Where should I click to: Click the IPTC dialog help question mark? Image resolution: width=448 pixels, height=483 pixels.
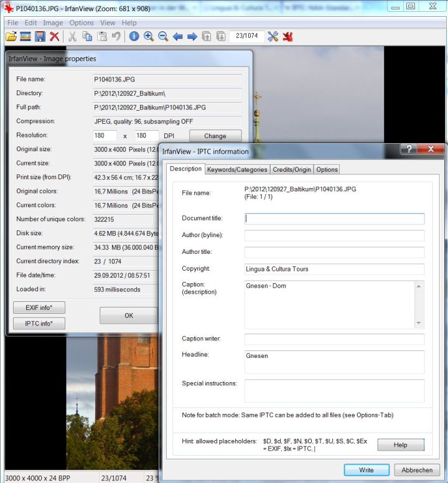click(x=409, y=149)
